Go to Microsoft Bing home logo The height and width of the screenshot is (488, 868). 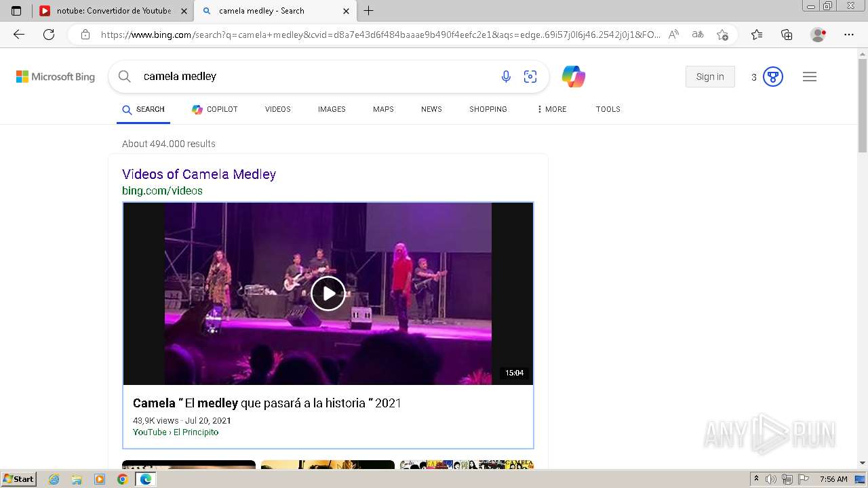tap(56, 77)
